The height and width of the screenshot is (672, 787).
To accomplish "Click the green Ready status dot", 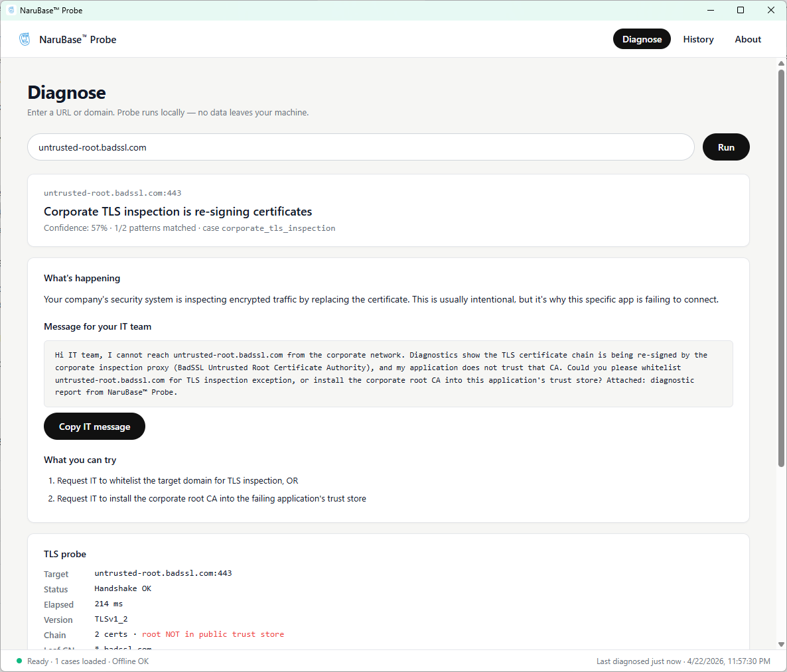I will pyautogui.click(x=19, y=661).
